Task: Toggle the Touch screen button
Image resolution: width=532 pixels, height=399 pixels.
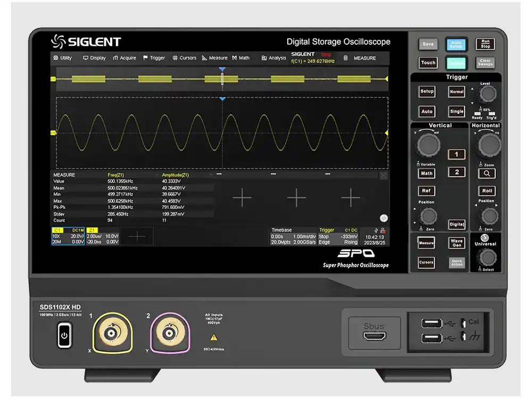Action: pyautogui.click(x=428, y=63)
